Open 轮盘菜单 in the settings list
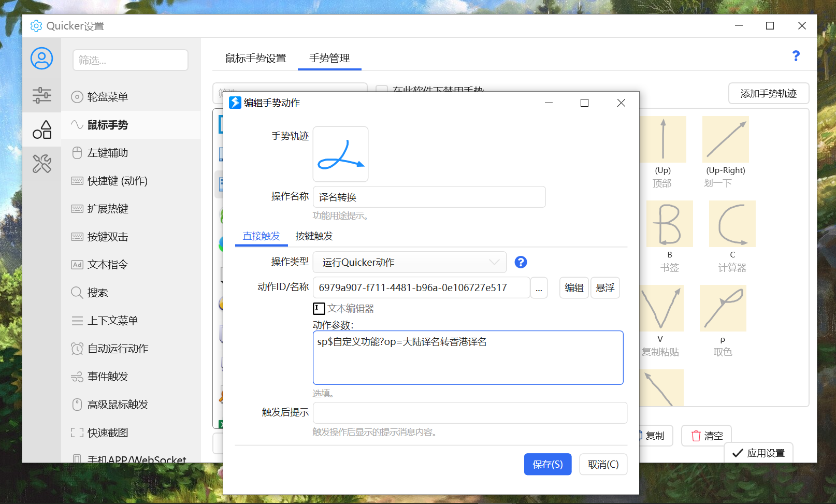 (131, 97)
